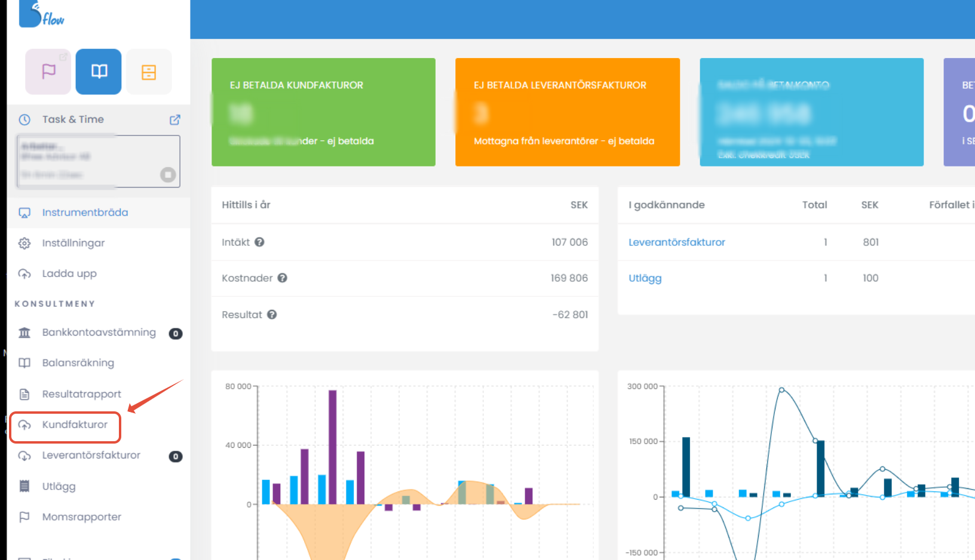This screenshot has height=560, width=975.
Task: Click help icon next to Intäkt
Action: point(259,242)
